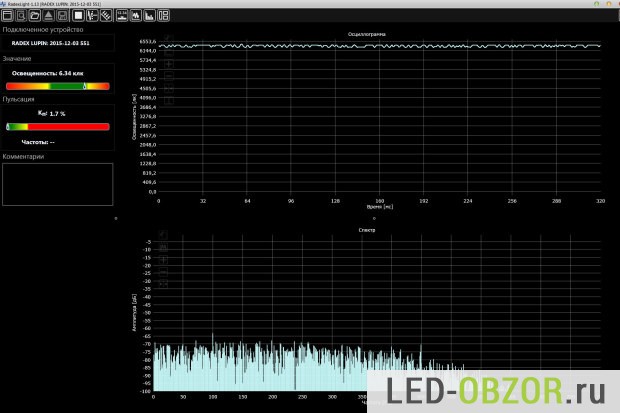The width and height of the screenshot is (620, 413).
Task: Select the numeric value display icon
Action: coord(120,16)
